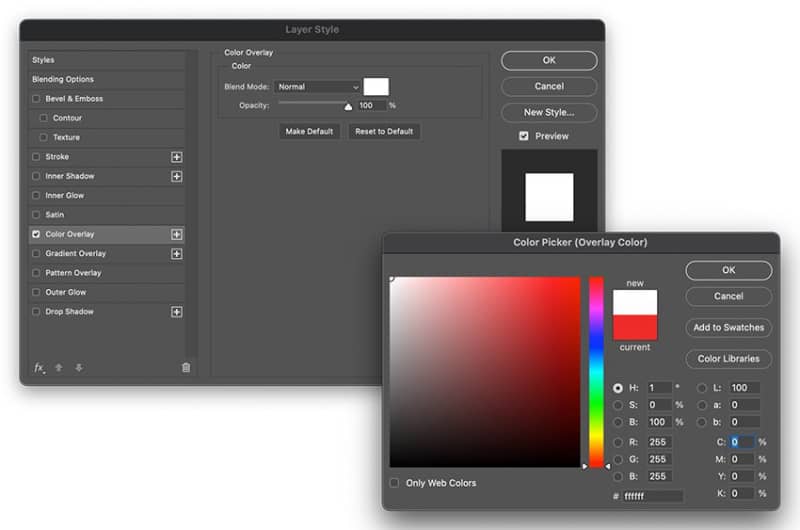Image resolution: width=800 pixels, height=530 pixels.
Task: Click plus icon next to Color Overlay
Action: 177,235
